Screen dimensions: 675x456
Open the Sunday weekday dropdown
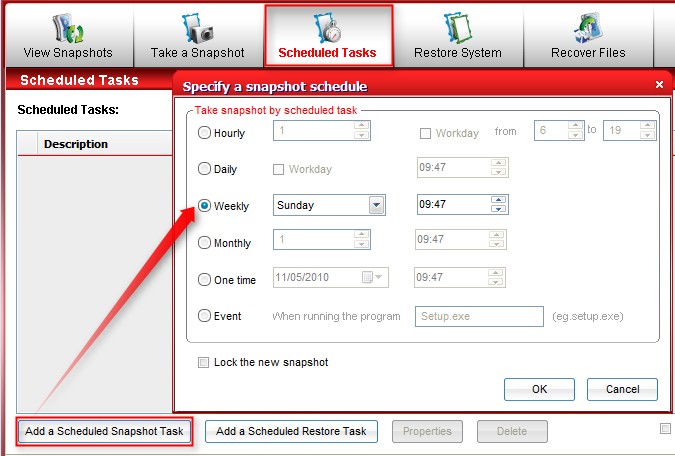click(376, 205)
